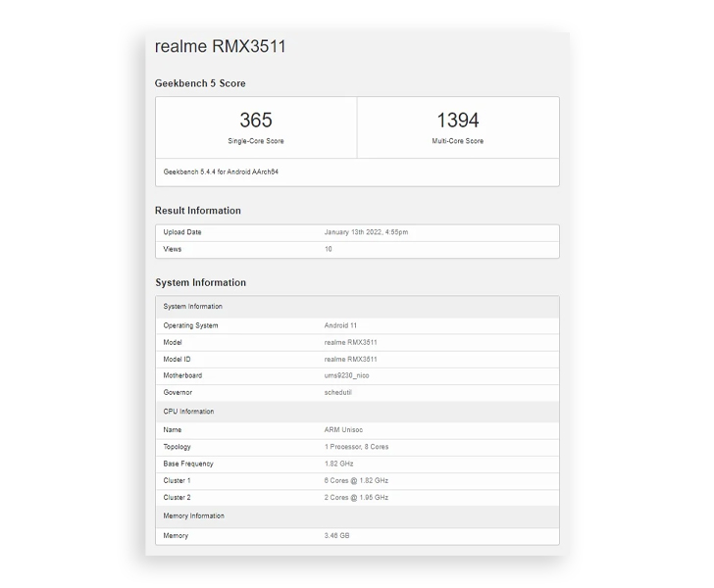Click the System Information table header row
The height and width of the screenshot is (588, 714).
[x=357, y=307]
